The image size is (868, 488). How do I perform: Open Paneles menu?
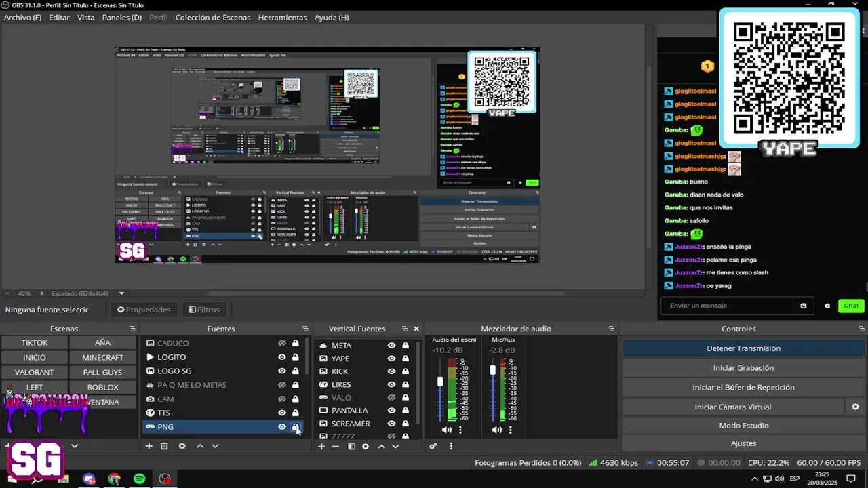coord(122,17)
